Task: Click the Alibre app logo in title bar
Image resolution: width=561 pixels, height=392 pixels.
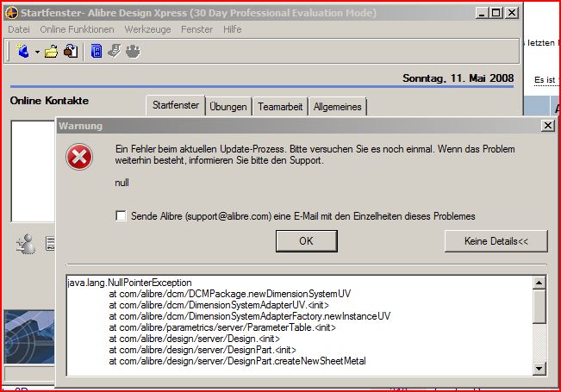Action: (x=12, y=13)
